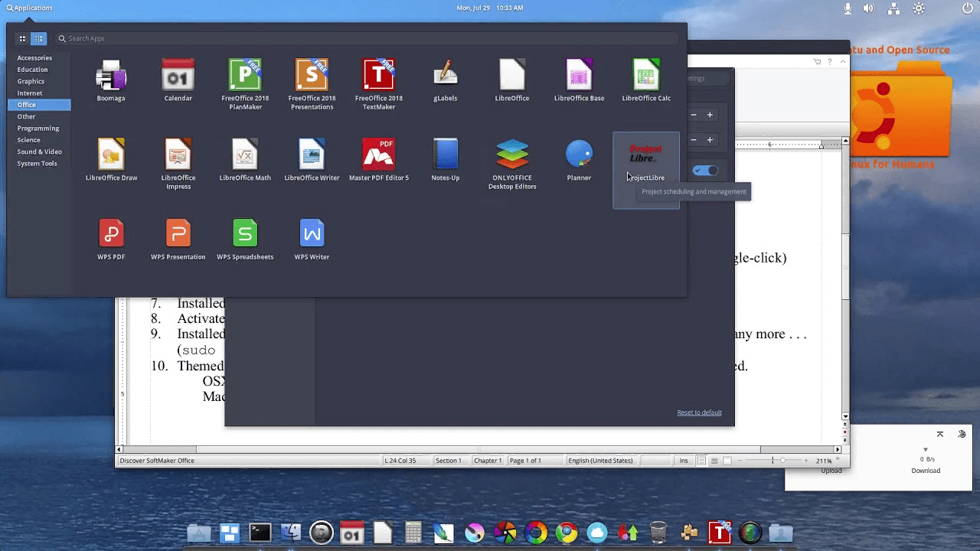The width and height of the screenshot is (980, 551).
Task: Open the date and time indicator
Action: tap(490, 8)
